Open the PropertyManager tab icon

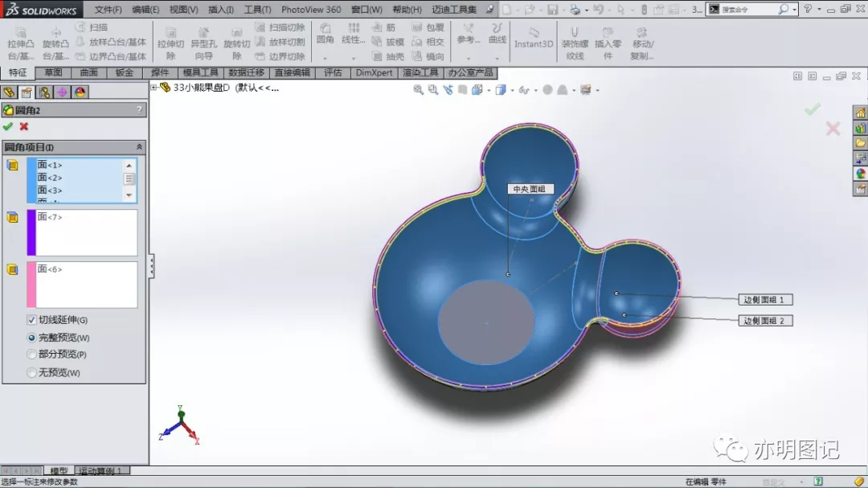tap(27, 92)
